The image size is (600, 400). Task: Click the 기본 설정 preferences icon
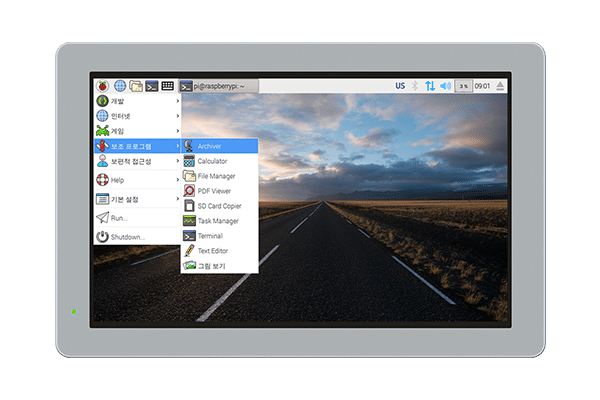point(102,199)
